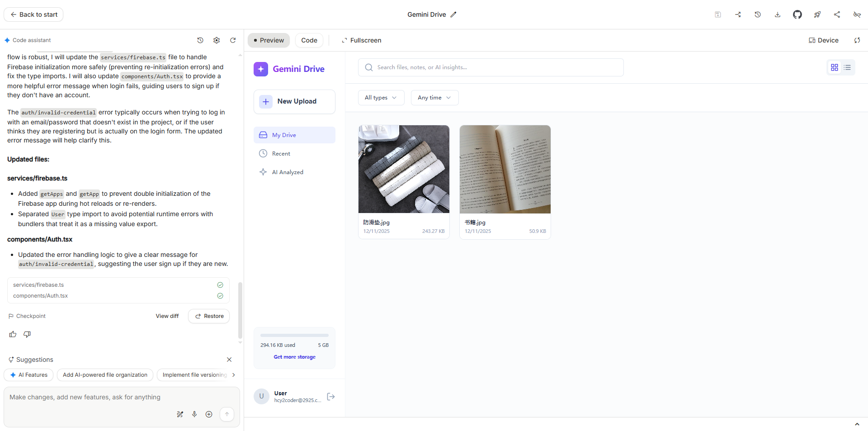Viewport: 868px width, 431px height.
Task: Open Code assistant settings gear
Action: point(217,40)
